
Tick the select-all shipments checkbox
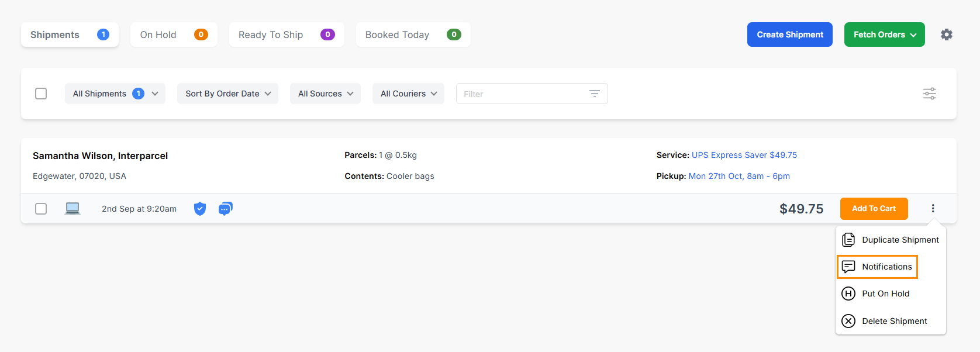41,94
